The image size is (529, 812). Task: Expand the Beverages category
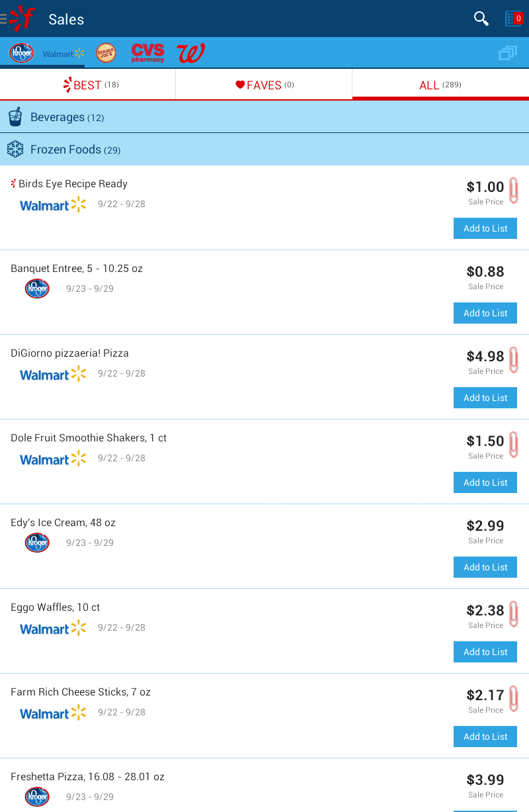(x=264, y=117)
